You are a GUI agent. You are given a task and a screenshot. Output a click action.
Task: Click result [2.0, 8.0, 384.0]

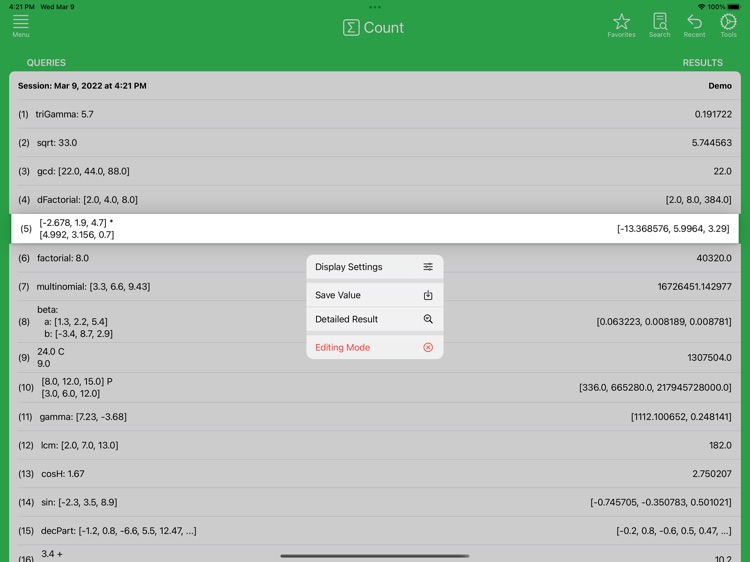pyautogui.click(x=698, y=199)
